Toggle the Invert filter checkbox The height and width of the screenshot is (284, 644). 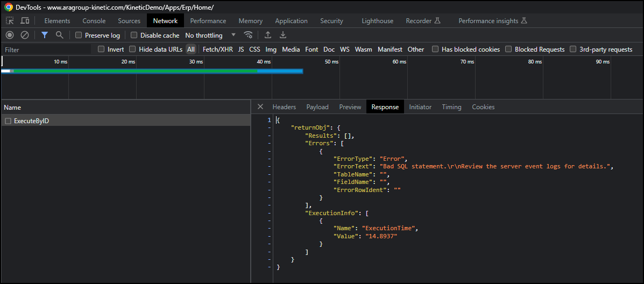101,49
